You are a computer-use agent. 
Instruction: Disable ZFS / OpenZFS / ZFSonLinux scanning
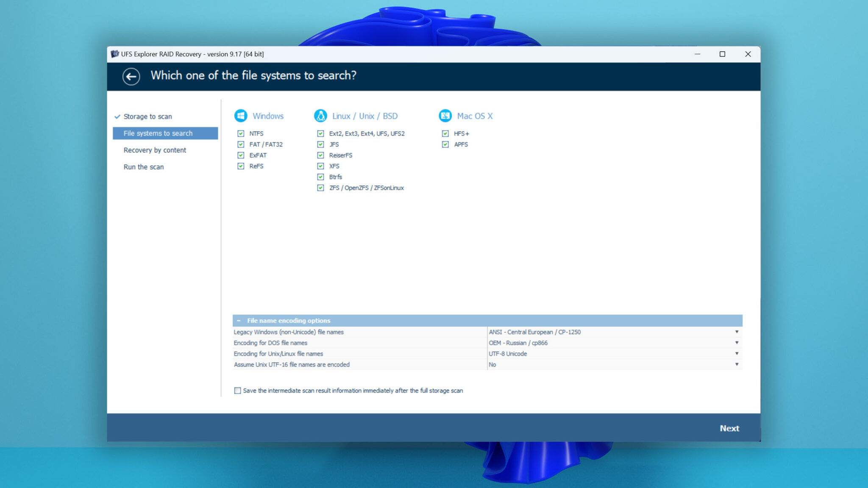coord(320,188)
